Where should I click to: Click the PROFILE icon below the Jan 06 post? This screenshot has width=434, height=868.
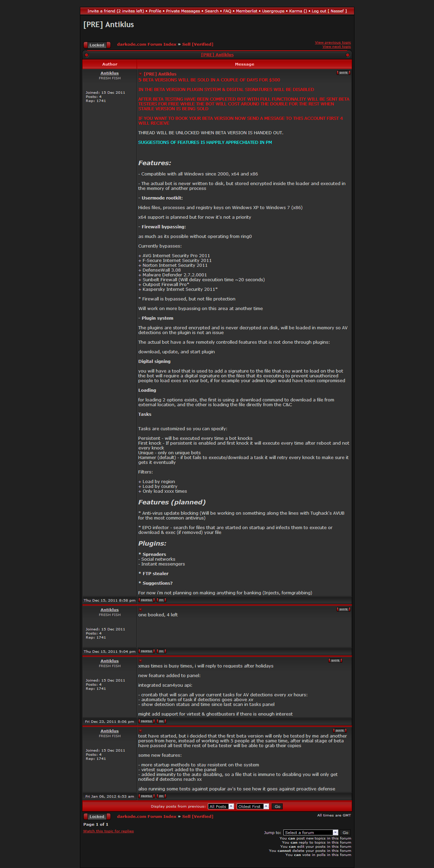click(x=146, y=796)
